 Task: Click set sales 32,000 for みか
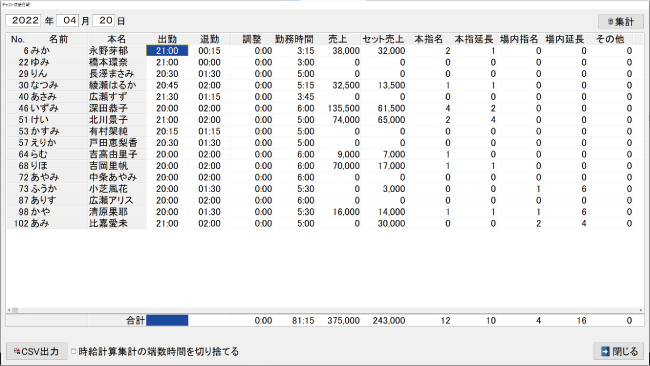391,51
